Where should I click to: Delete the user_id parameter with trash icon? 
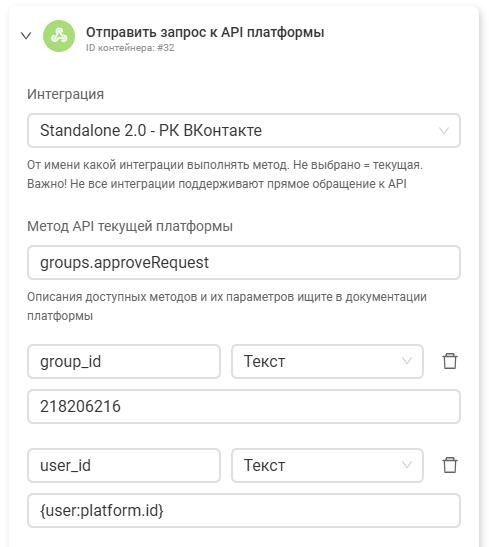[450, 465]
